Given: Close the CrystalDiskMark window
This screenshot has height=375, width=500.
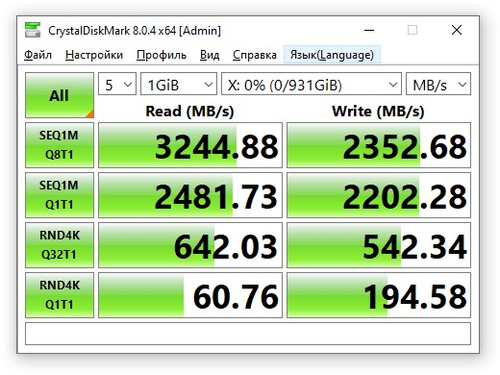Looking at the screenshot, I should (457, 30).
